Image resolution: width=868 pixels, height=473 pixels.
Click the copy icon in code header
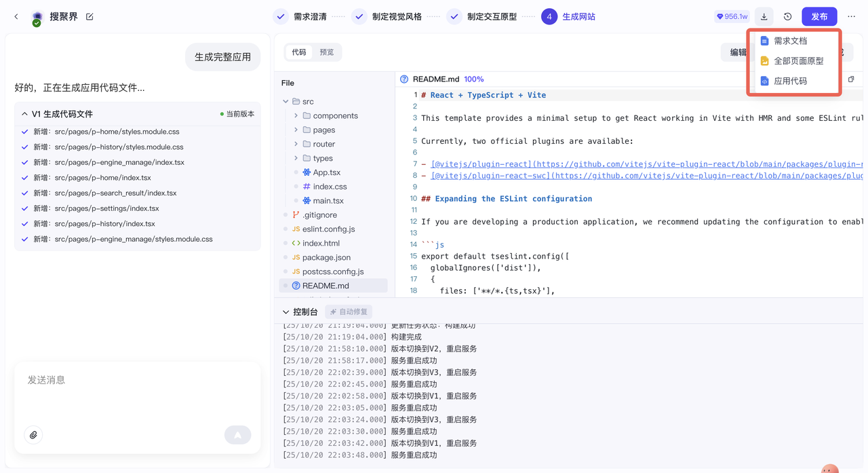coord(851,79)
